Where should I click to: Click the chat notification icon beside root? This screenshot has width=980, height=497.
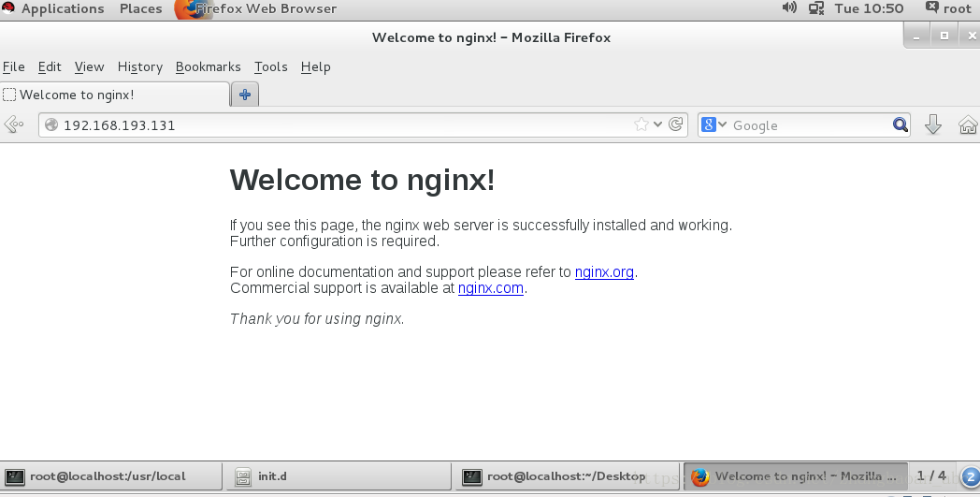pyautogui.click(x=932, y=7)
